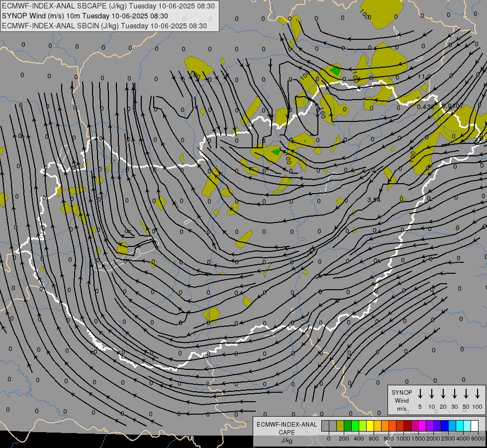Click the 10 m/s wind arrow in legend

tap(432, 394)
